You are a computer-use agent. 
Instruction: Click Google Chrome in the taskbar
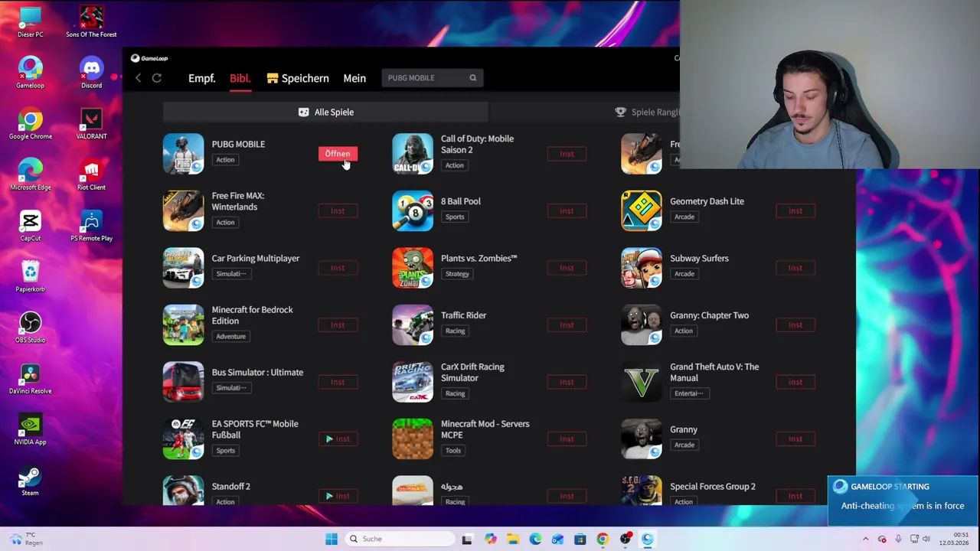pyautogui.click(x=603, y=539)
